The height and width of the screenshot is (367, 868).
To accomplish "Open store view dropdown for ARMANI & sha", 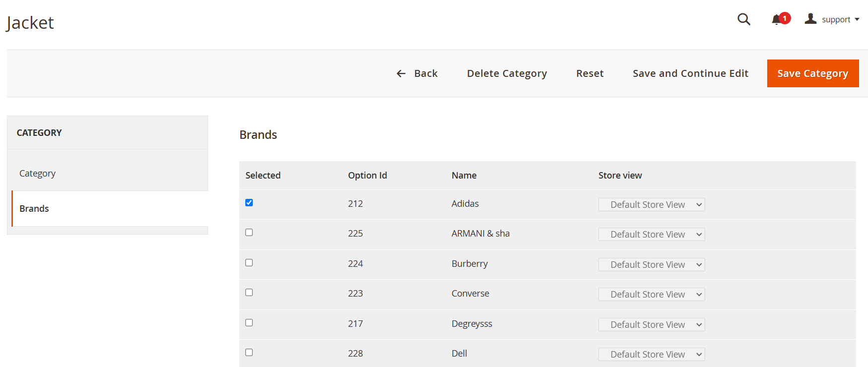I will point(651,235).
